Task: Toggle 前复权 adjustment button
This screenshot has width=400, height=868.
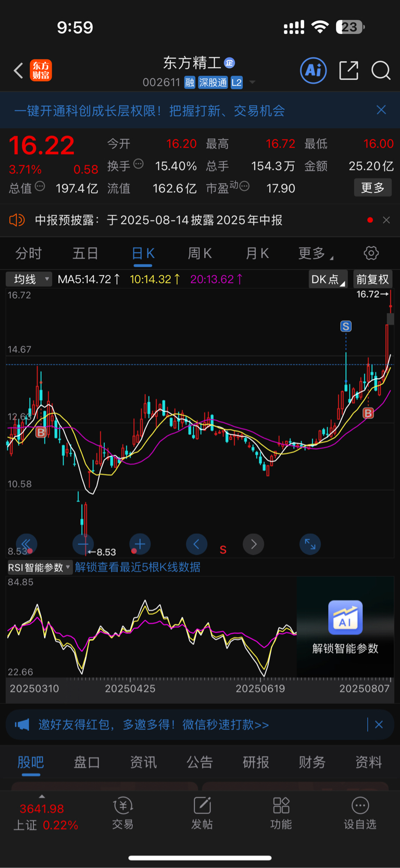Action: pos(372,279)
